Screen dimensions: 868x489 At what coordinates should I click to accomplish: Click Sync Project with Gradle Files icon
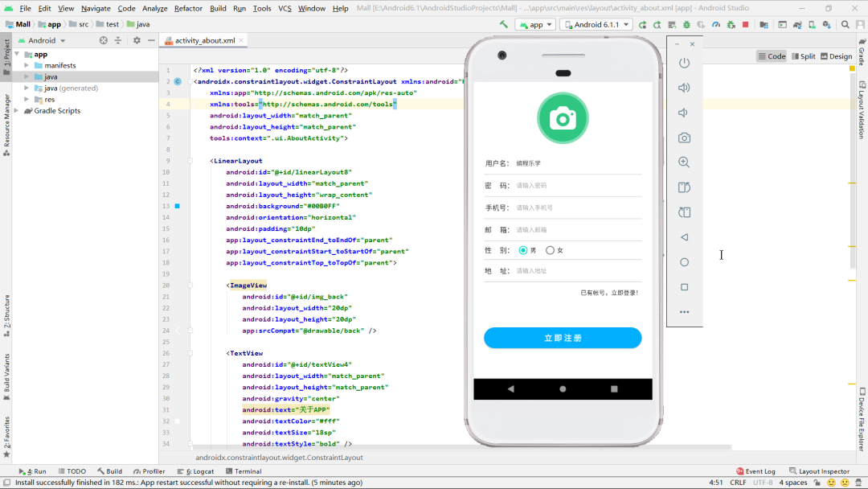tap(797, 24)
